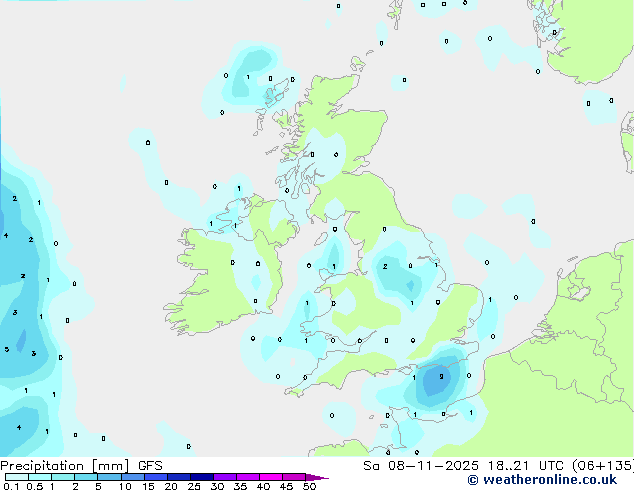Screen dimensions: 634x490
Task: Click the '50' legend scale label
Action: tap(309, 486)
